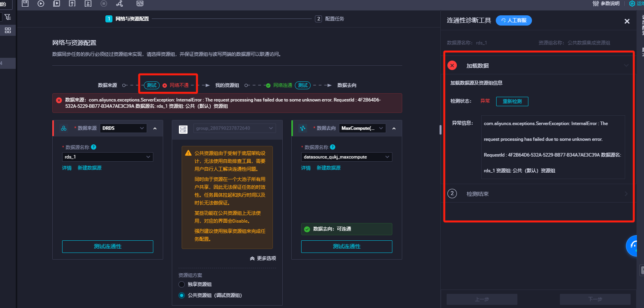
Task: Click the hexagon 运维 icon at top right
Action: point(632,4)
